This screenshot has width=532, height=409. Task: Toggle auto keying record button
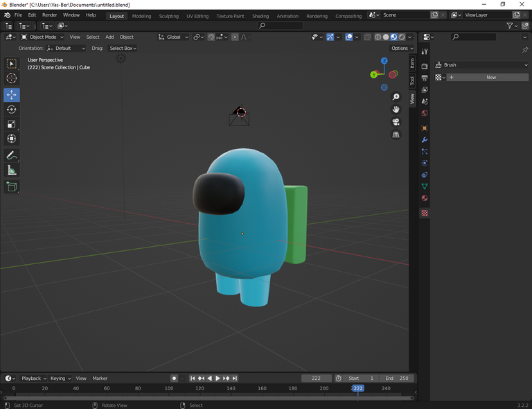coord(174,378)
